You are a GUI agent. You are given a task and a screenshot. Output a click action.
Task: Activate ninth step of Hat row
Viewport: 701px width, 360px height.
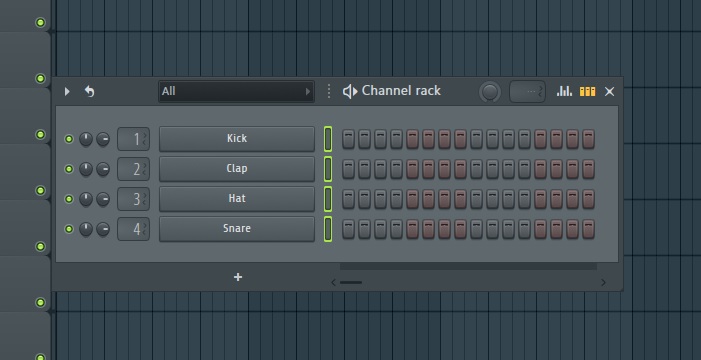click(476, 199)
